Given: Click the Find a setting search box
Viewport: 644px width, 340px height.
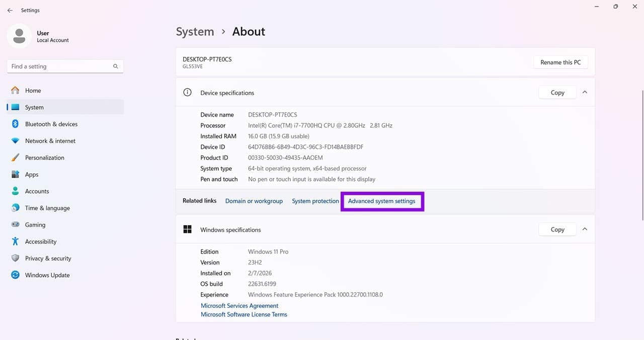Looking at the screenshot, I should point(65,66).
